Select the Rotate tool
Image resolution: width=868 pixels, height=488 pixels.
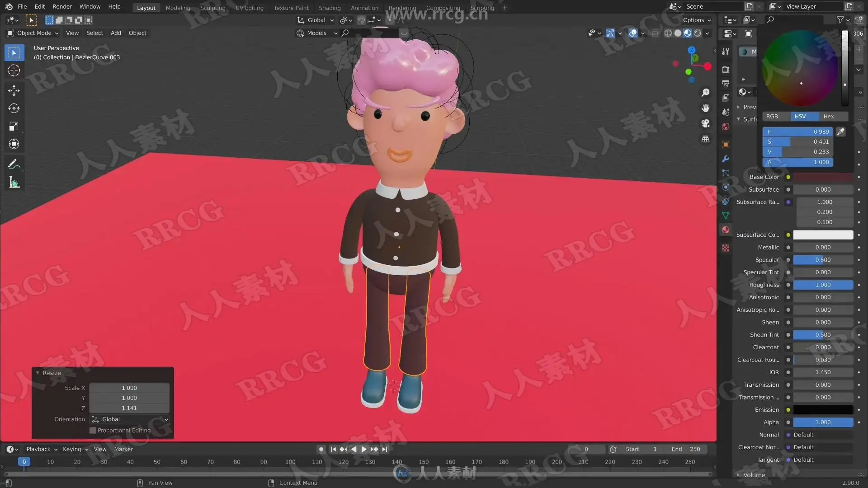pos(14,108)
